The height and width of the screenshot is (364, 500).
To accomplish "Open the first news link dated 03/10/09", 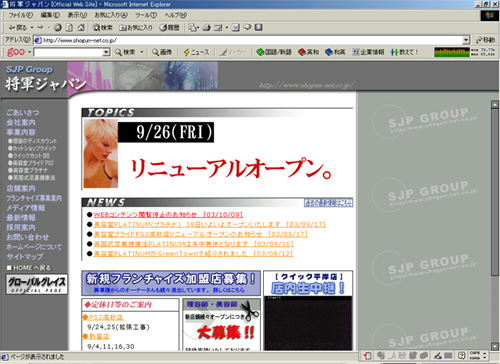I will [x=168, y=214].
